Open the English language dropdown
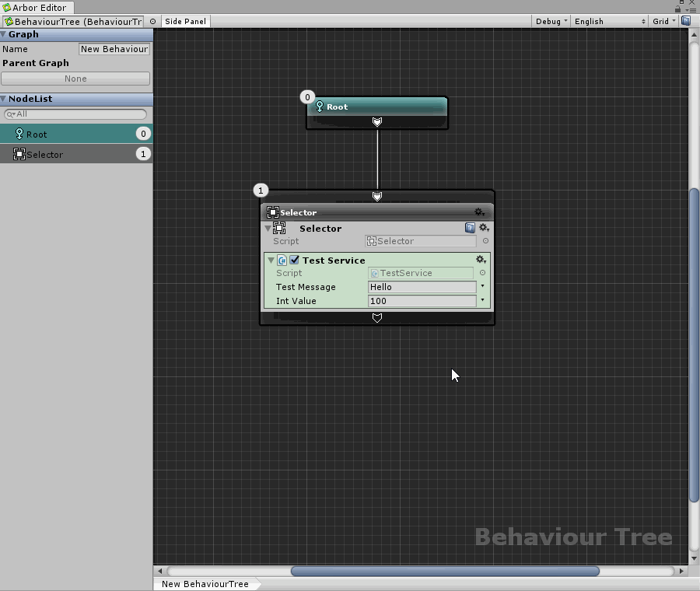The height and width of the screenshot is (591, 700). pyautogui.click(x=609, y=21)
